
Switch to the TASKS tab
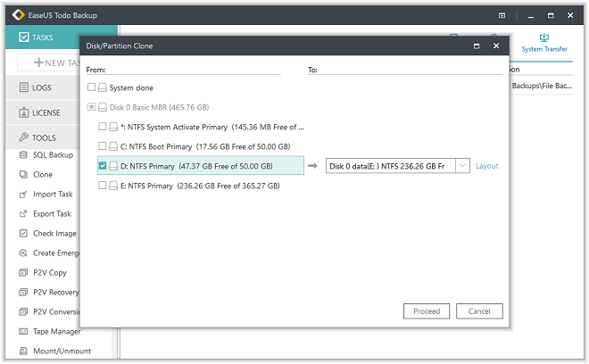point(42,38)
